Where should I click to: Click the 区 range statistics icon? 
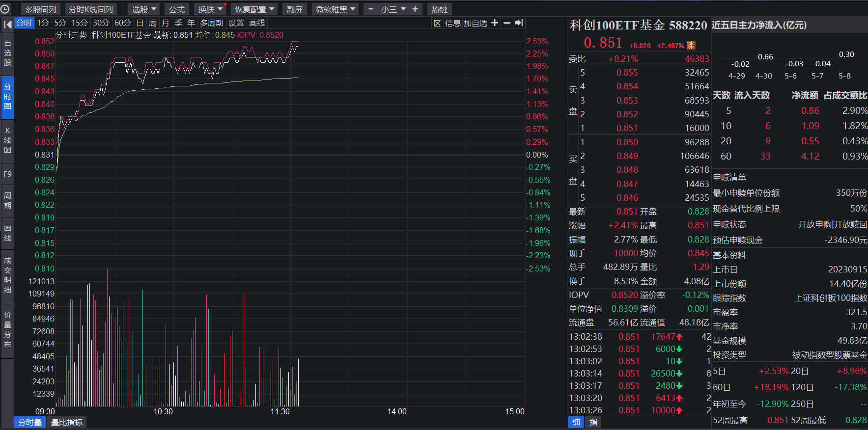click(437, 23)
